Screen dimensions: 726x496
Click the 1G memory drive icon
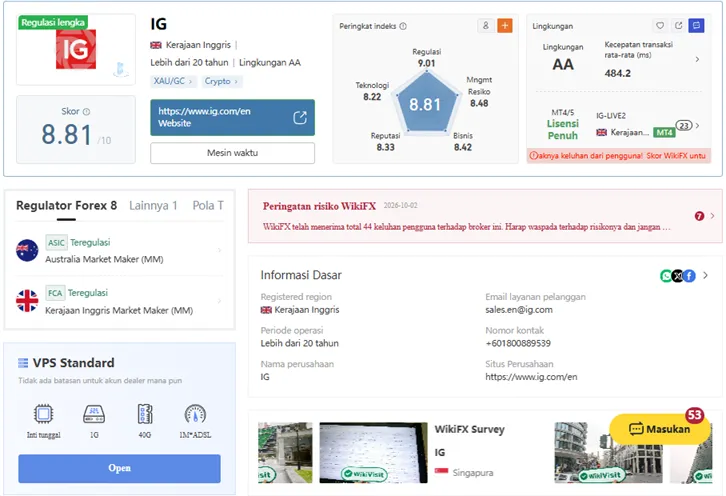[94, 414]
